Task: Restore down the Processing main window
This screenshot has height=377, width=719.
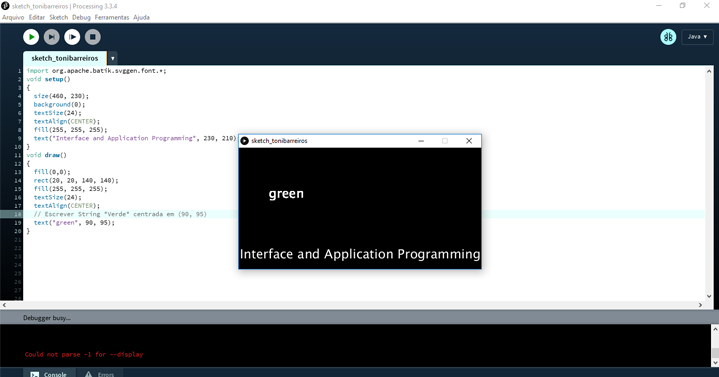Action: pyautogui.click(x=682, y=6)
